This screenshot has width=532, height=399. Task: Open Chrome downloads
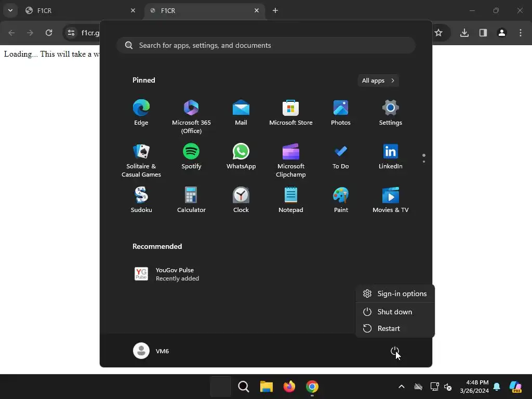click(464, 33)
